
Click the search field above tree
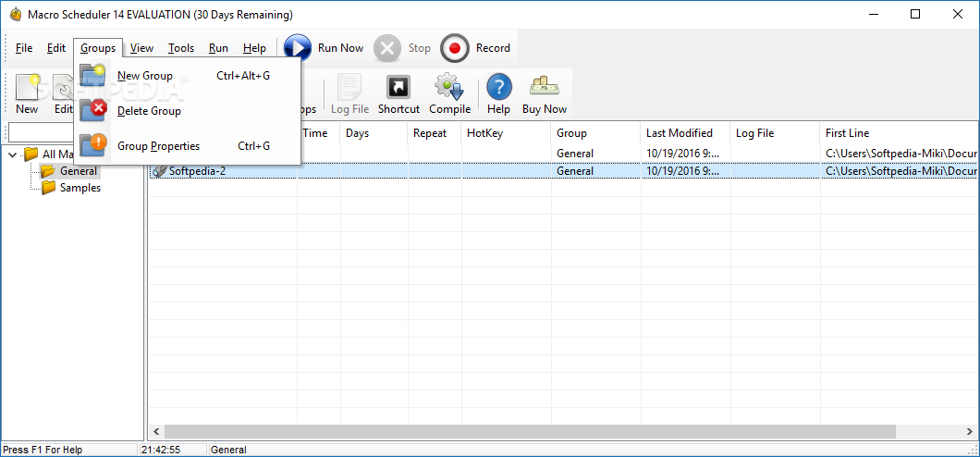(x=40, y=132)
